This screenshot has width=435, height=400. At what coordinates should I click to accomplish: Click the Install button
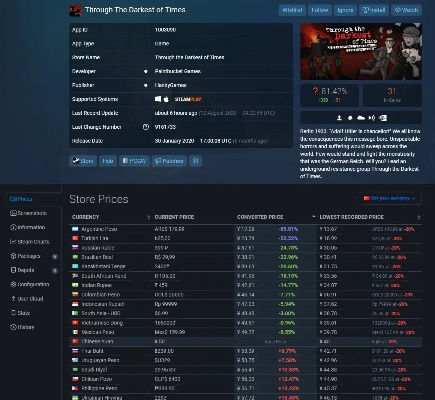pyautogui.click(x=374, y=10)
